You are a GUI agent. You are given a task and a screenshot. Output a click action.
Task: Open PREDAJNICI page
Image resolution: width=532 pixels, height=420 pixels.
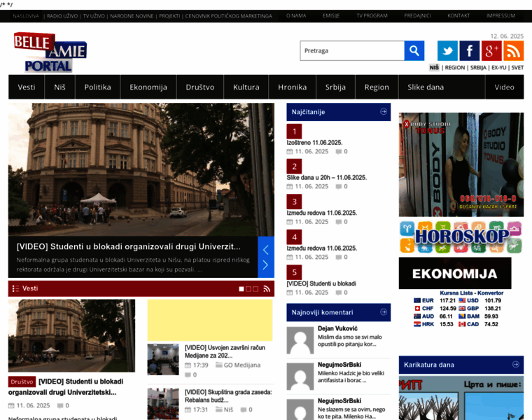pyautogui.click(x=417, y=15)
